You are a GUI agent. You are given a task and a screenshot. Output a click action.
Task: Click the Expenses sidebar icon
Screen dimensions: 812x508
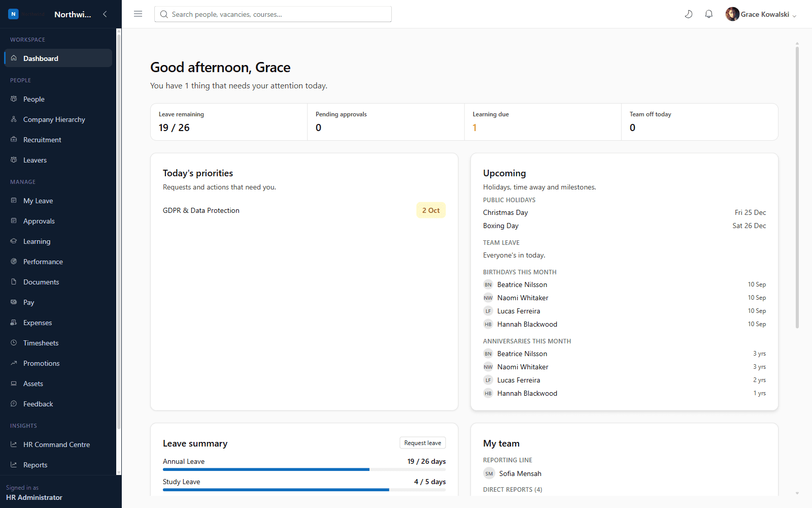pyautogui.click(x=14, y=323)
